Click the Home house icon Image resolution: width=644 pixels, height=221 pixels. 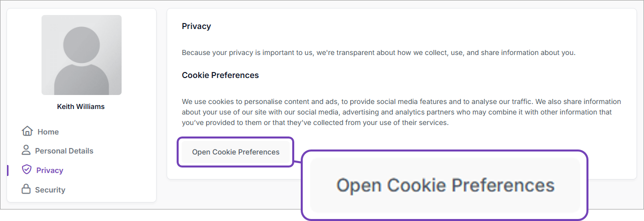point(27,131)
